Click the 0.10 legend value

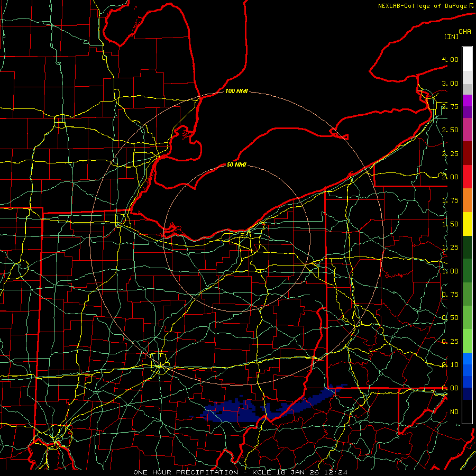click(x=450, y=364)
